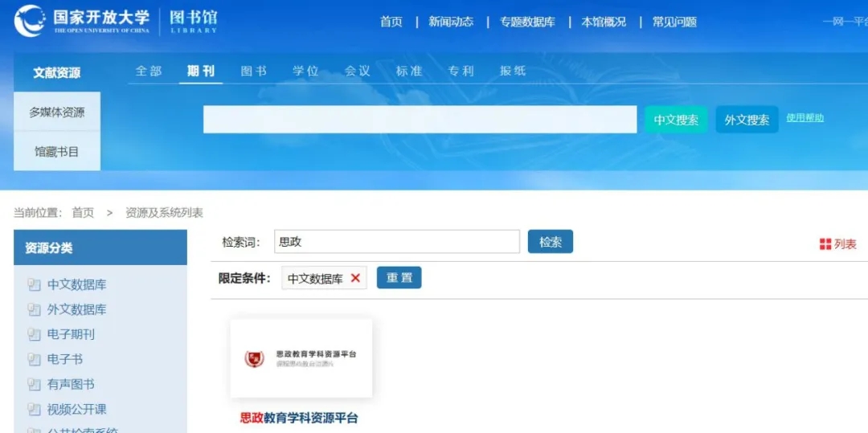Open 首页 in the top navigation
868x433 pixels.
[x=391, y=22]
